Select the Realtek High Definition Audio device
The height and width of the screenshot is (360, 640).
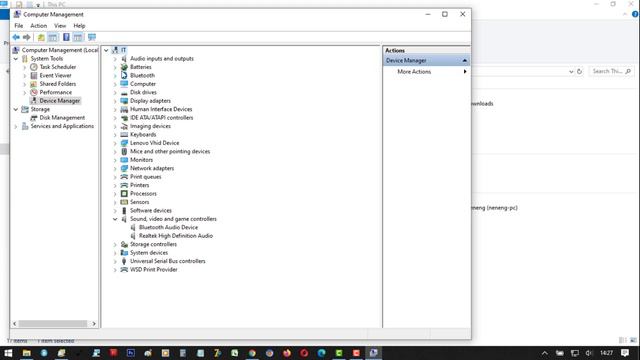(x=176, y=236)
